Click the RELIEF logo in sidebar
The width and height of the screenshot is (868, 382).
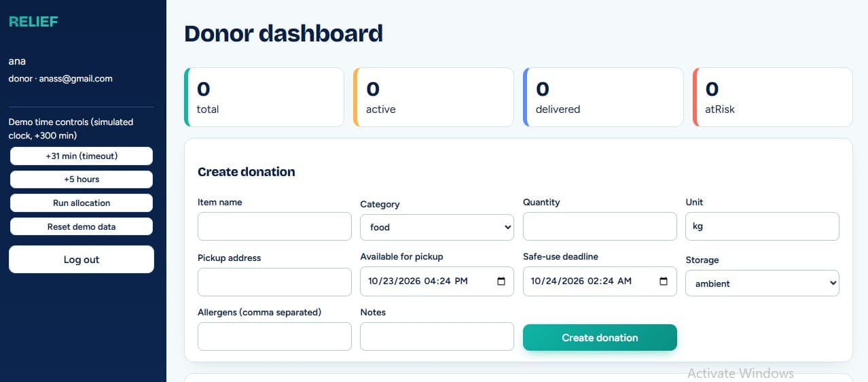[33, 22]
